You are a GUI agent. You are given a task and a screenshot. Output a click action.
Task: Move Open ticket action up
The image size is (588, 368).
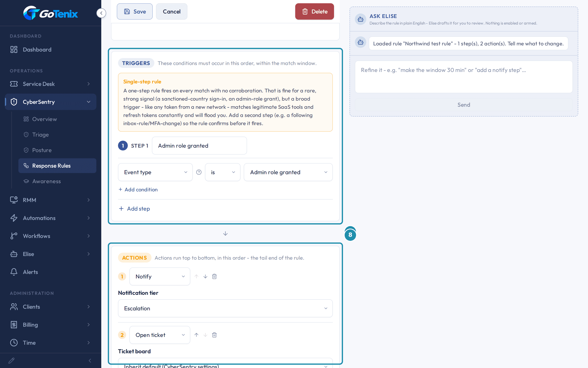click(x=196, y=335)
